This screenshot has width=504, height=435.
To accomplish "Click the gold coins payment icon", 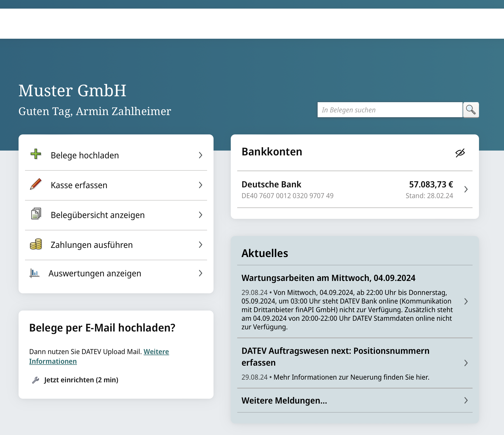I will coord(36,244).
